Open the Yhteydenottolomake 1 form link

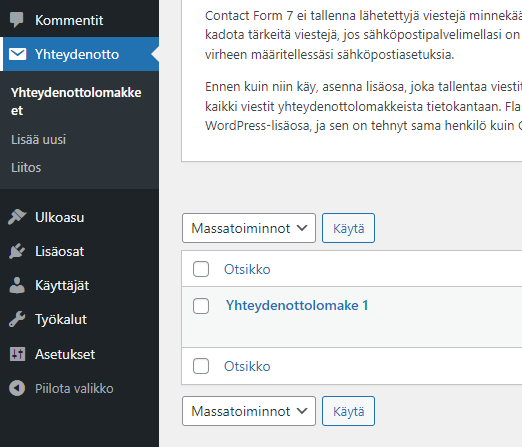(297, 305)
